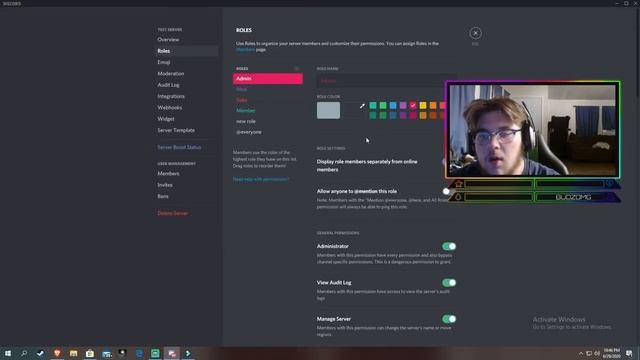Viewport: 640px width, 360px height.
Task: Pick the dark blue swatch in the bottom row
Action: (x=393, y=116)
